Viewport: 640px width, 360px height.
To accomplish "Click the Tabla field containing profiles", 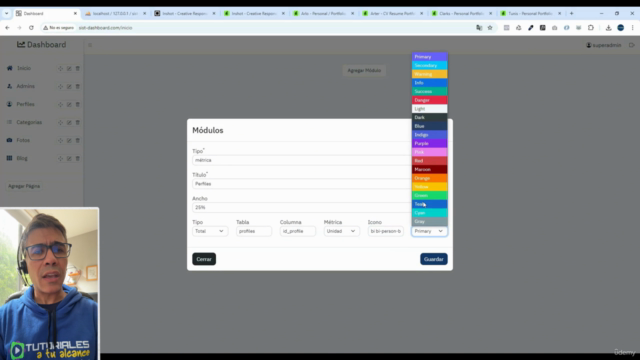I will click(253, 231).
